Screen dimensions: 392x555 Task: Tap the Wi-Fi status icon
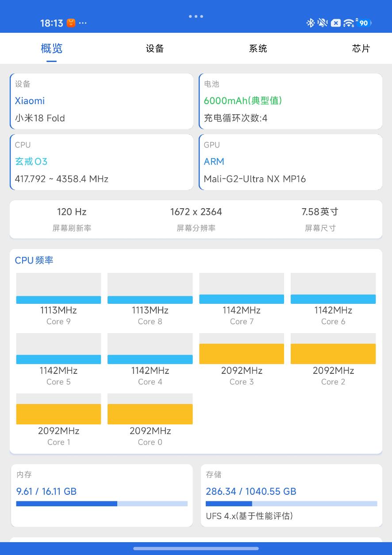pos(349,23)
